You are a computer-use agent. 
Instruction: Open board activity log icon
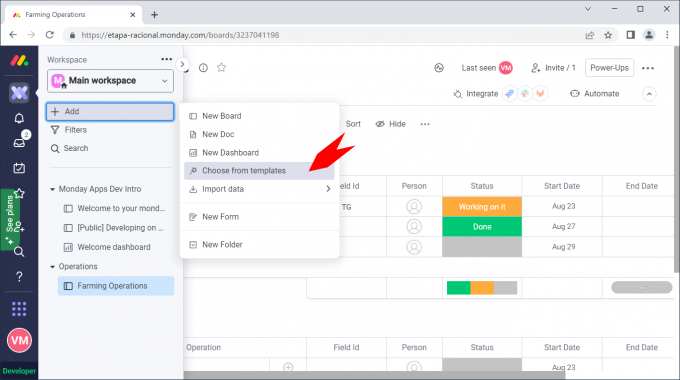(x=439, y=68)
